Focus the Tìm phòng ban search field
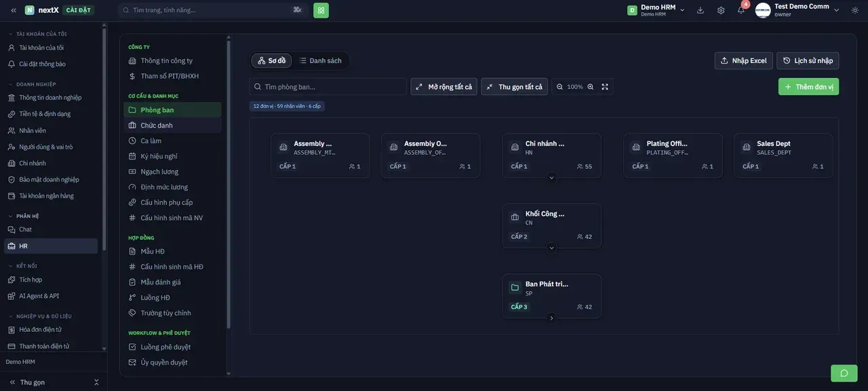This screenshot has height=391, width=868. point(328,87)
